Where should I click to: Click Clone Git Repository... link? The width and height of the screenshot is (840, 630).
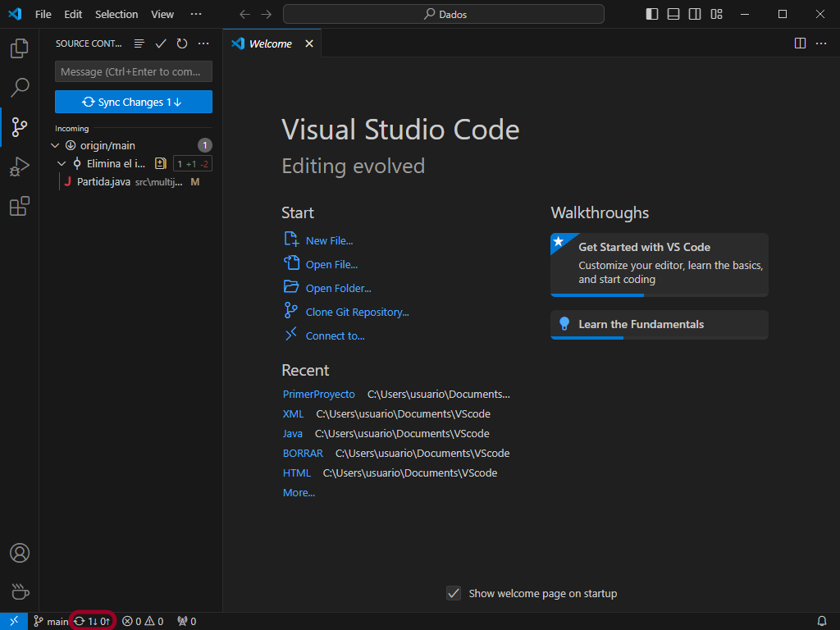(x=358, y=313)
